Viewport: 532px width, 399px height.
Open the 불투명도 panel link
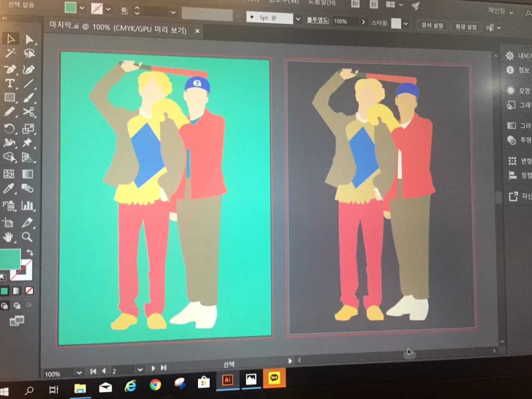pyautogui.click(x=318, y=20)
